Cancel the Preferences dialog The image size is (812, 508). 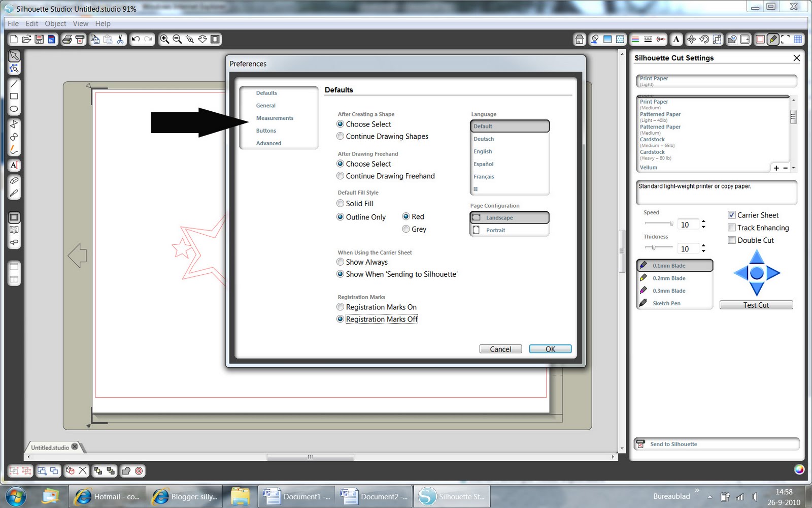[x=500, y=349]
